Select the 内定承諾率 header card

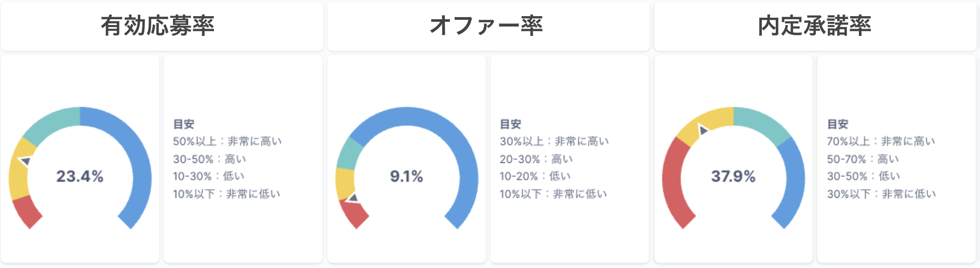tap(815, 26)
